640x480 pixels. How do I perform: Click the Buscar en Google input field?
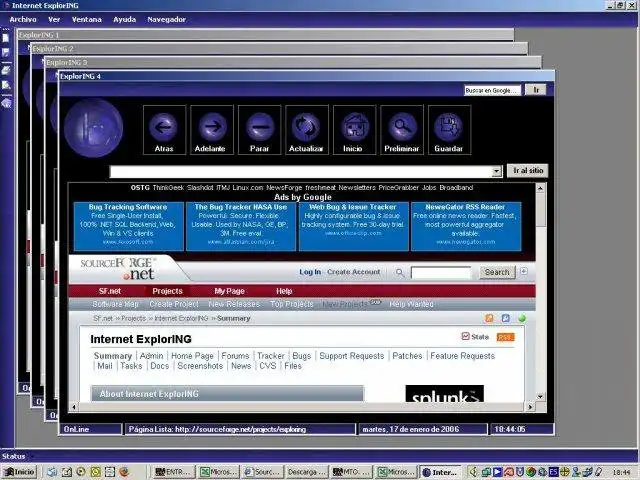(493, 90)
